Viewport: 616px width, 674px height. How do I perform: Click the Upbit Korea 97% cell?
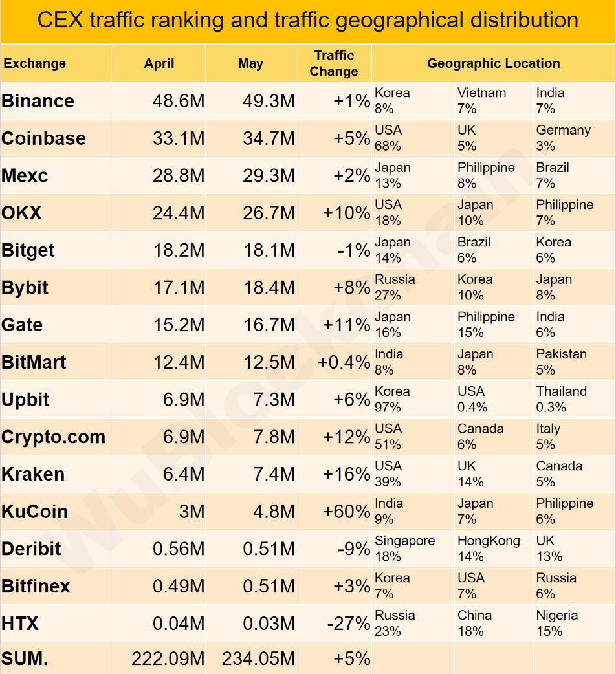(x=413, y=399)
